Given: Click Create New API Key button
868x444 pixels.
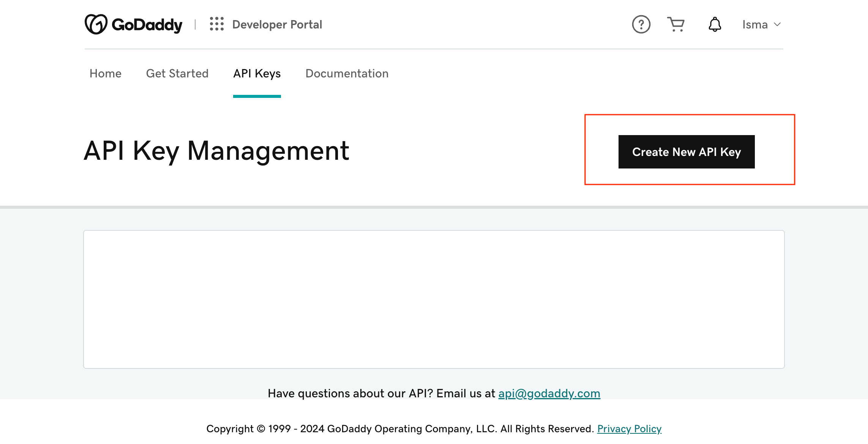Looking at the screenshot, I should [x=687, y=152].
